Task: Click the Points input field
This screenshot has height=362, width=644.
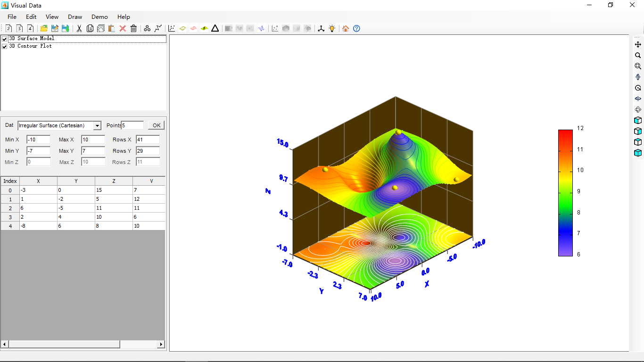Action: coord(133,125)
